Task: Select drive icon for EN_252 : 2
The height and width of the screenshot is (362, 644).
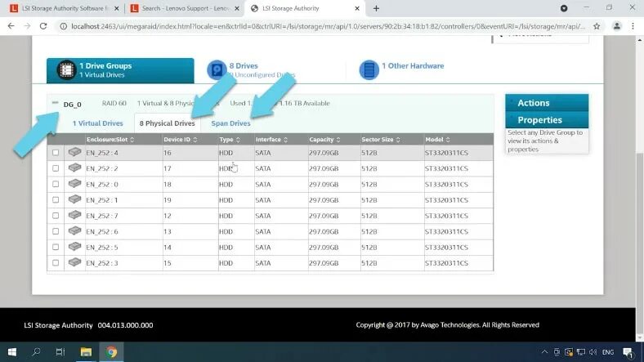Action: [74, 168]
